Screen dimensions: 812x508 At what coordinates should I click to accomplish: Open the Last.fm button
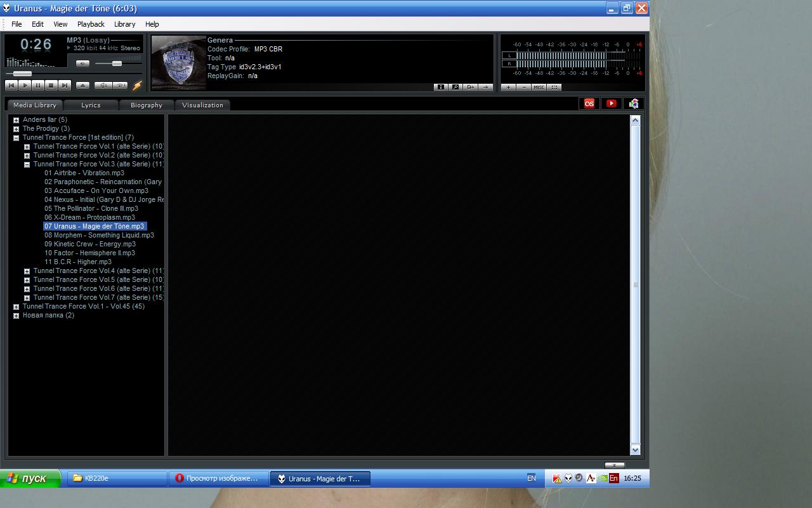589,104
